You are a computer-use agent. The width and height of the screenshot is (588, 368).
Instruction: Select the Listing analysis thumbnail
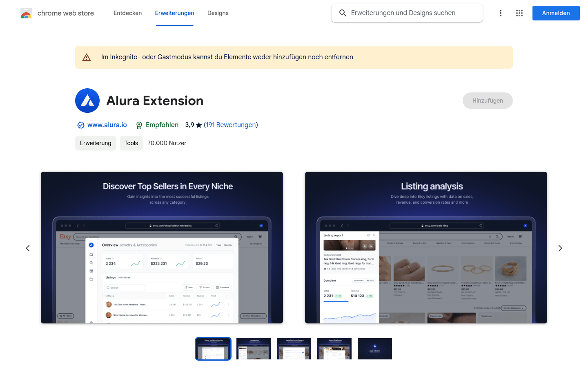[253, 349]
